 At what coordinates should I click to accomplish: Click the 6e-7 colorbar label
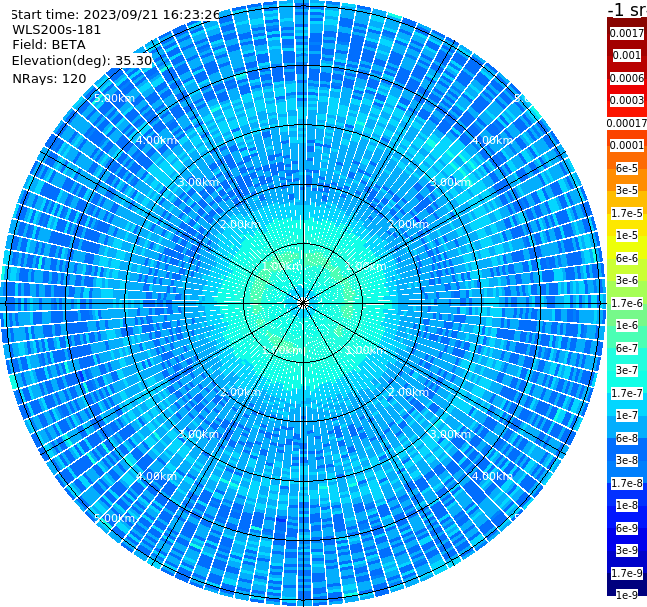[627, 348]
